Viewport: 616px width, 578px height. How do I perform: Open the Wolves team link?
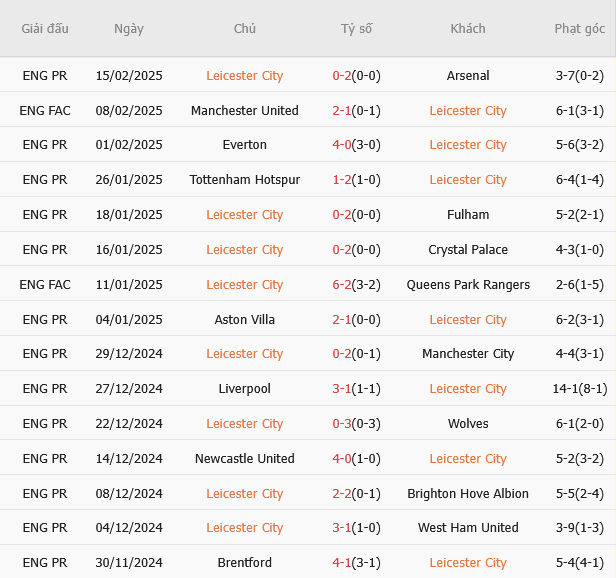pyautogui.click(x=468, y=424)
